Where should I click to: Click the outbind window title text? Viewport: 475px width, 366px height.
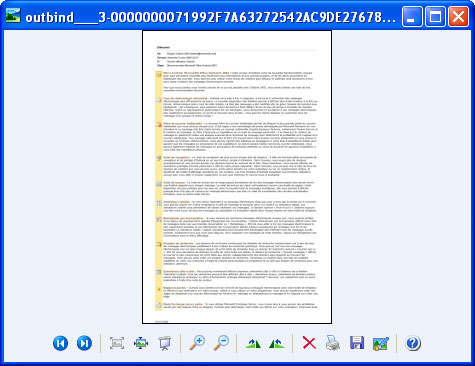[x=211, y=17]
